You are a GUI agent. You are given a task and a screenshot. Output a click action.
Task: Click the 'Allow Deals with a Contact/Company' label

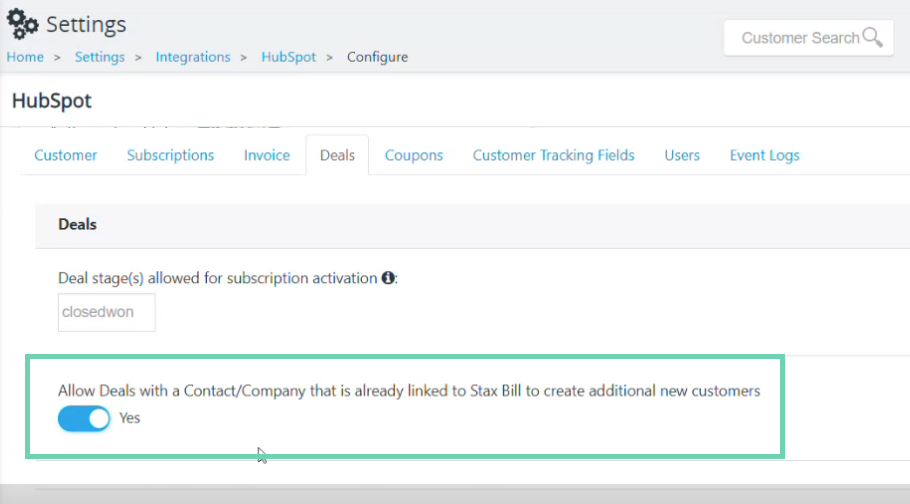pyautogui.click(x=409, y=391)
